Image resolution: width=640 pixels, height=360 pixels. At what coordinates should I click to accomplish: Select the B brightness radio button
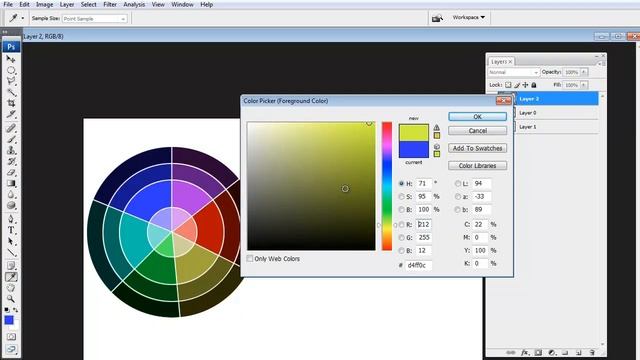(401, 210)
